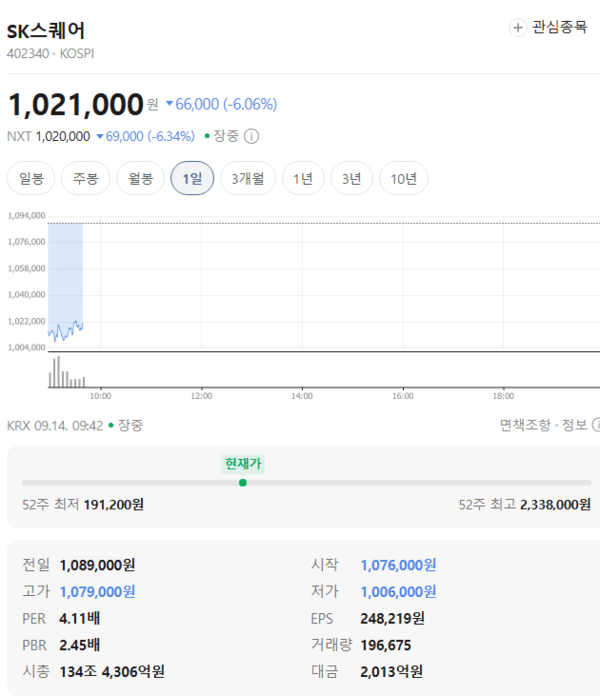This screenshot has width=600, height=696.
Task: Add SK스퀘어 to 관심종목 watchlist
Action: [548, 28]
